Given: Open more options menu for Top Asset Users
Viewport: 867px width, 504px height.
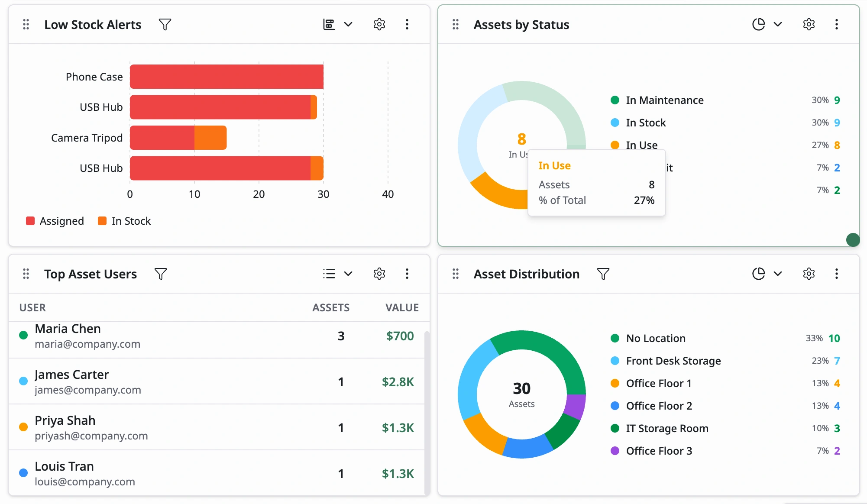Looking at the screenshot, I should [x=407, y=274].
